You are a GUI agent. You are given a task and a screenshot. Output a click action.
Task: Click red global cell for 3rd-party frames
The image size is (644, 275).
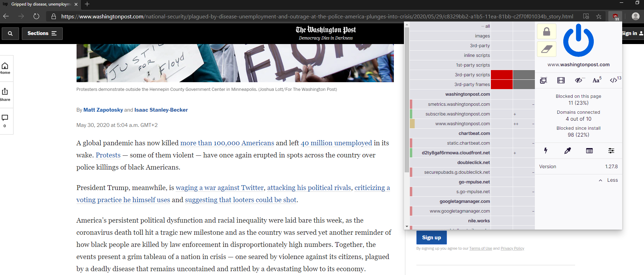point(502,84)
